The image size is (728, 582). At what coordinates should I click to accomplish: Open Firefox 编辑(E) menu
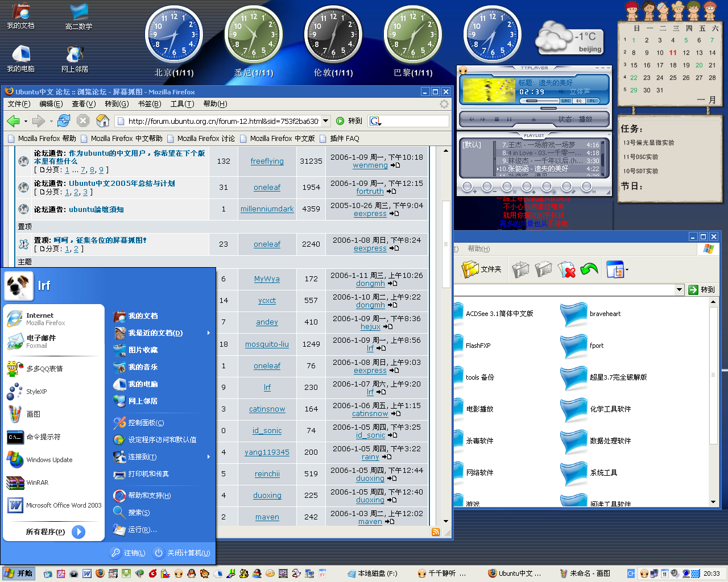click(51, 104)
